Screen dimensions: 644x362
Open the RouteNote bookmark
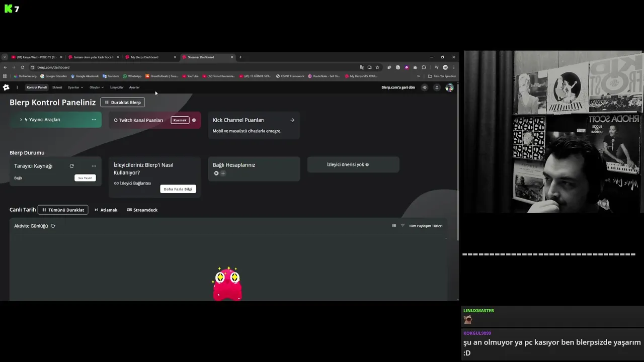click(324, 76)
